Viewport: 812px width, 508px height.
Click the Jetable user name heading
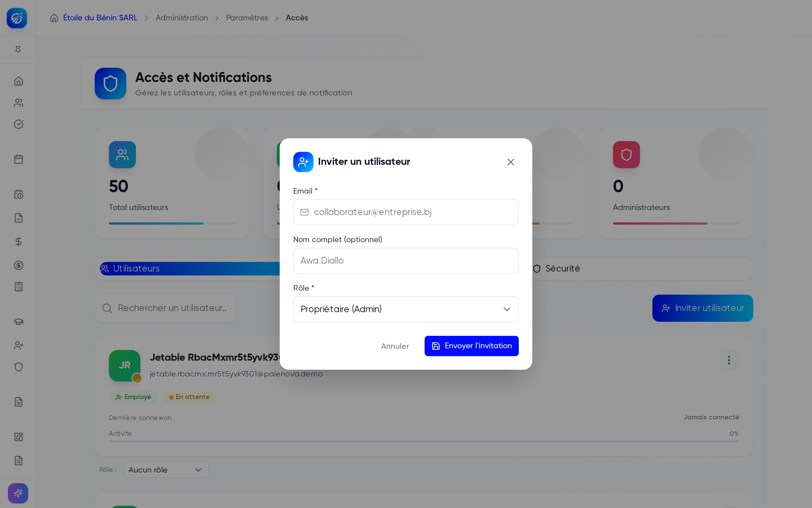tap(215, 358)
